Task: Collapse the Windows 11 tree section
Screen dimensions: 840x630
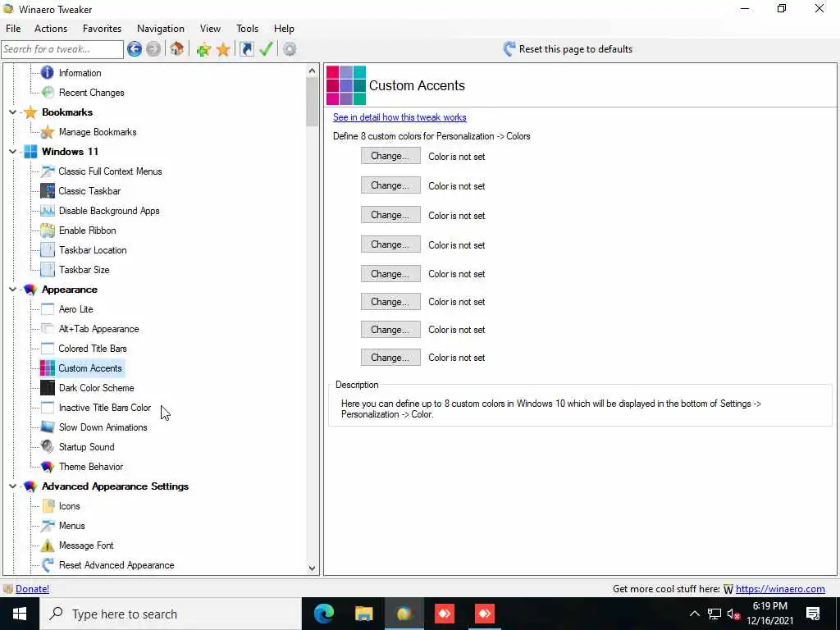Action: coord(12,152)
